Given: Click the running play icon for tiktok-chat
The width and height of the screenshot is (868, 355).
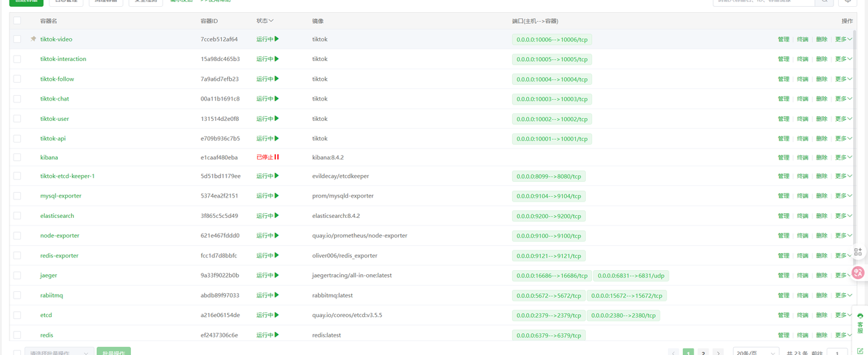Looking at the screenshot, I should pyautogui.click(x=277, y=98).
